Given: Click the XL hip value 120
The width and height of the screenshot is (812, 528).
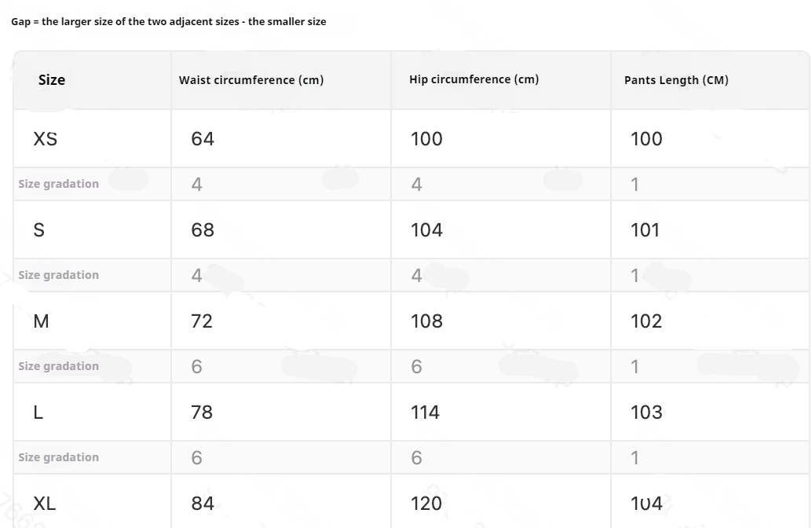Looking at the screenshot, I should (x=426, y=504).
